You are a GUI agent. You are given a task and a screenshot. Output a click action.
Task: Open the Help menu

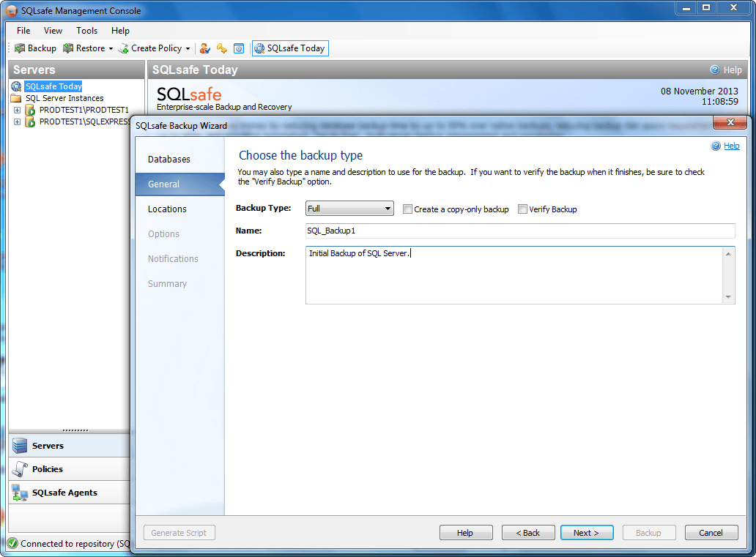click(x=120, y=30)
